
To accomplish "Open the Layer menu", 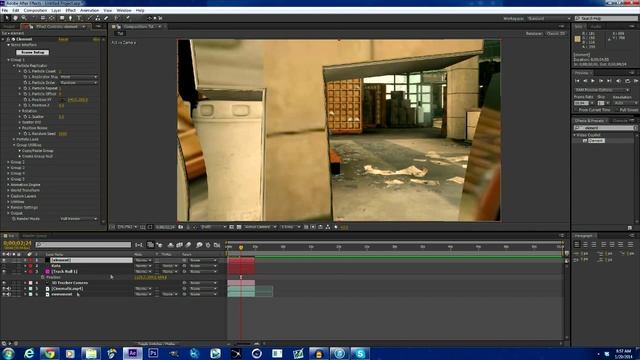I will (x=56, y=10).
